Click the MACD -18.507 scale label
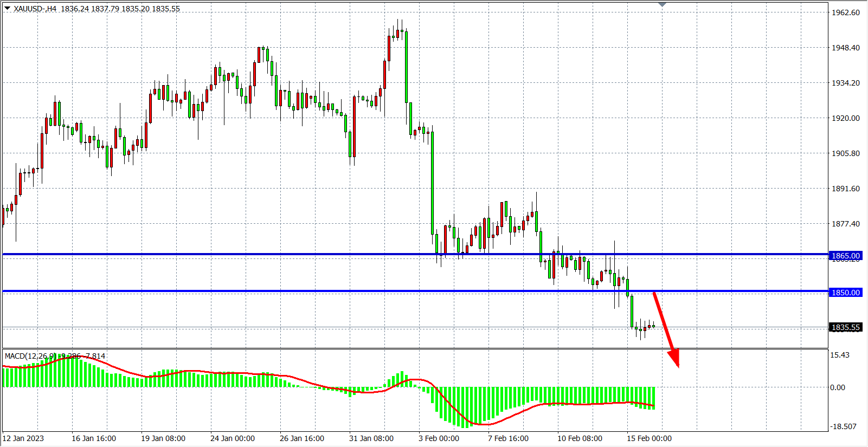This screenshot has height=447, width=868. pos(843,426)
